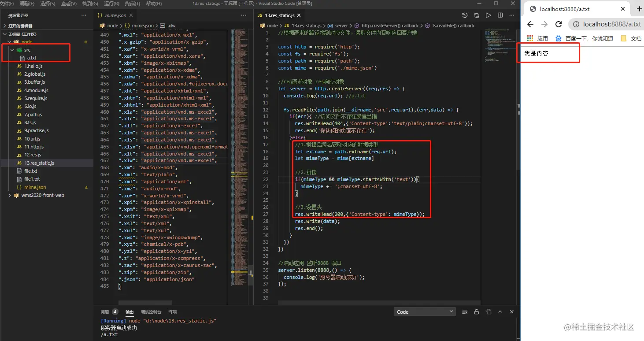Switch to the 调试控制台 panel tab
The width and height of the screenshot is (644, 341).
click(x=151, y=312)
